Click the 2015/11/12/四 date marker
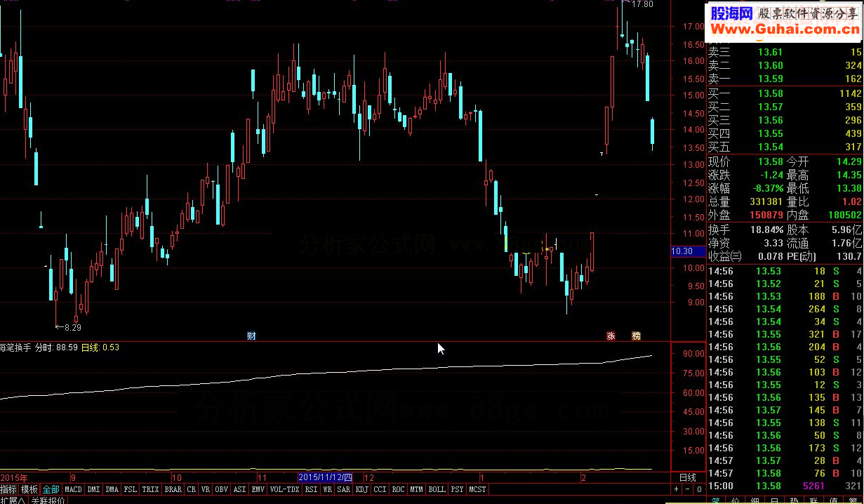The width and height of the screenshot is (864, 504). pyautogui.click(x=326, y=477)
